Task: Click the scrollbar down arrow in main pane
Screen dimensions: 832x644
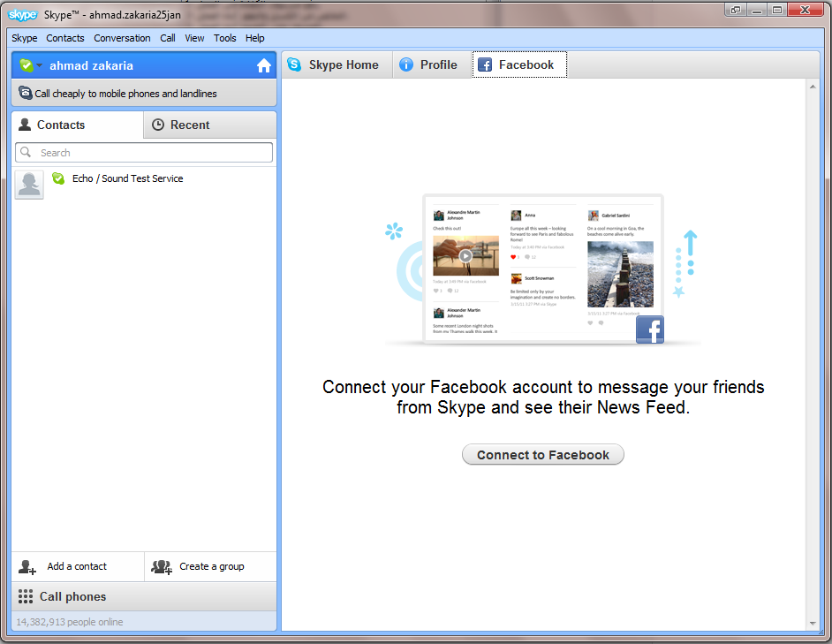Action: click(x=813, y=624)
